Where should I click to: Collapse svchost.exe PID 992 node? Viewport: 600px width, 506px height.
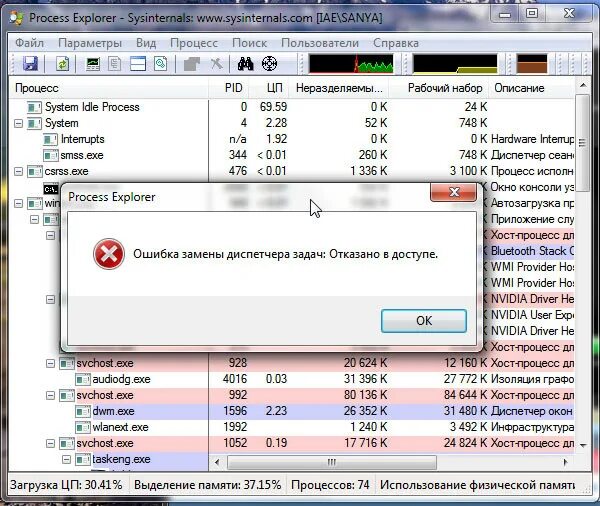[x=51, y=395]
